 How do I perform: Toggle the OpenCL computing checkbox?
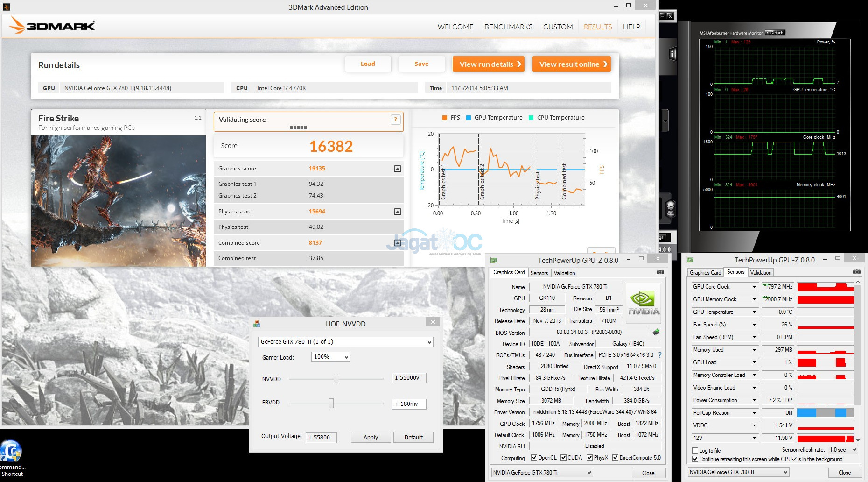click(x=534, y=458)
